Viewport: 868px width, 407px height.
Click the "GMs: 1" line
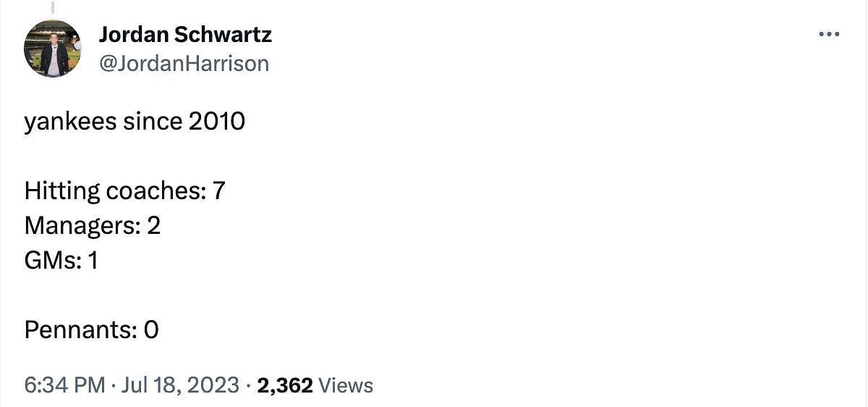(61, 261)
